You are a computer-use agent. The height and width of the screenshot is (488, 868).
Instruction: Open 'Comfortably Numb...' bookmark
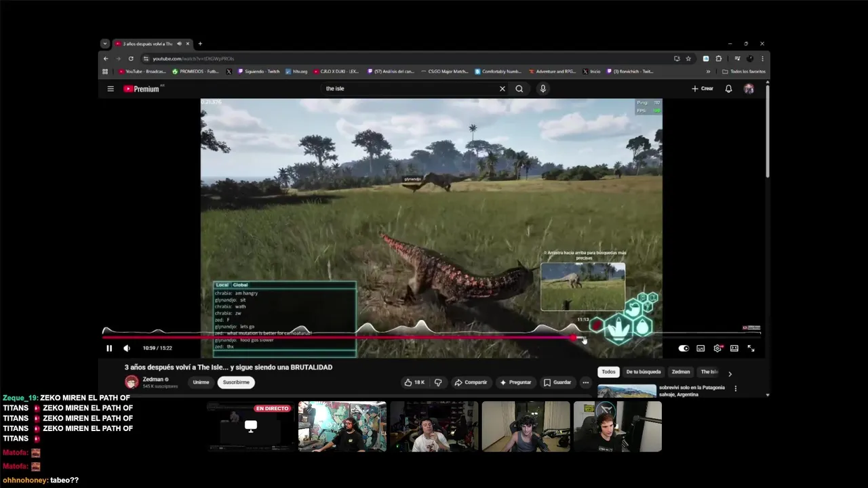498,71
